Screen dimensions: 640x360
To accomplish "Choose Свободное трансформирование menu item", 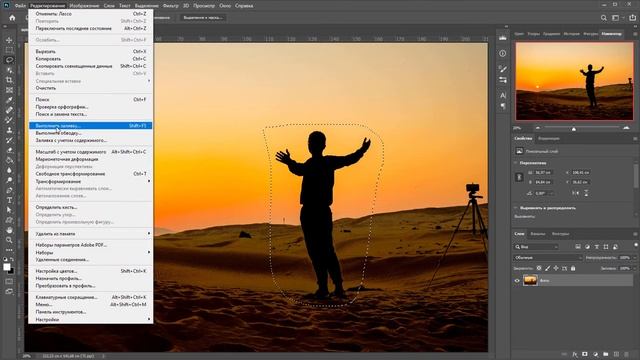I will [91, 174].
